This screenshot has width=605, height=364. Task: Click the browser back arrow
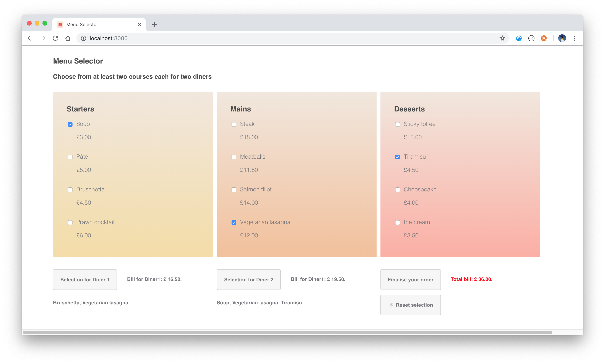click(30, 38)
